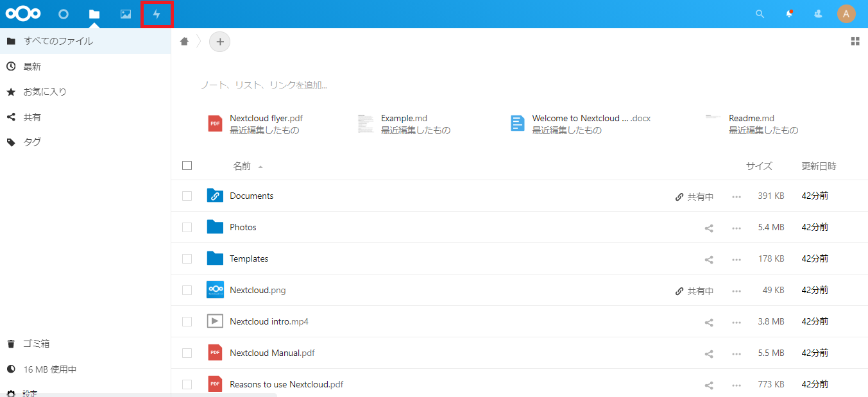This screenshot has width=868, height=397.
Task: Click the Nextcloud intro.mp4 video icon
Action: coord(215,321)
